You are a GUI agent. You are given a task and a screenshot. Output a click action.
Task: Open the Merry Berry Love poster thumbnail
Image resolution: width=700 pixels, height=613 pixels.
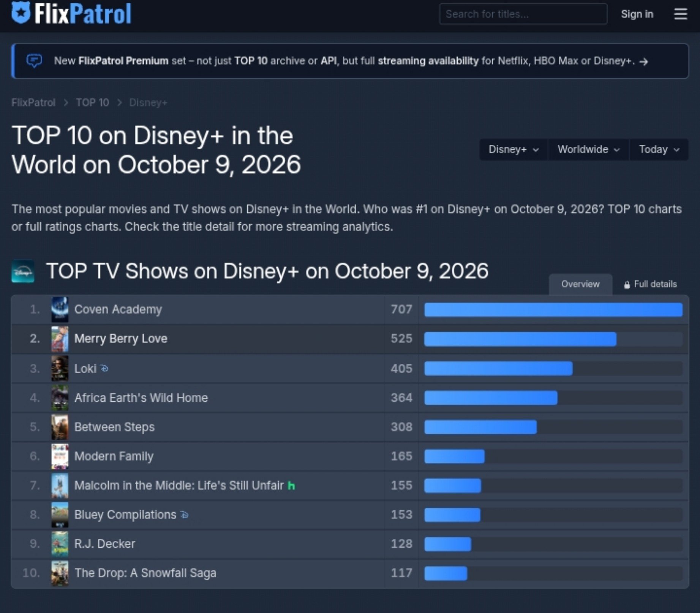pyautogui.click(x=60, y=339)
